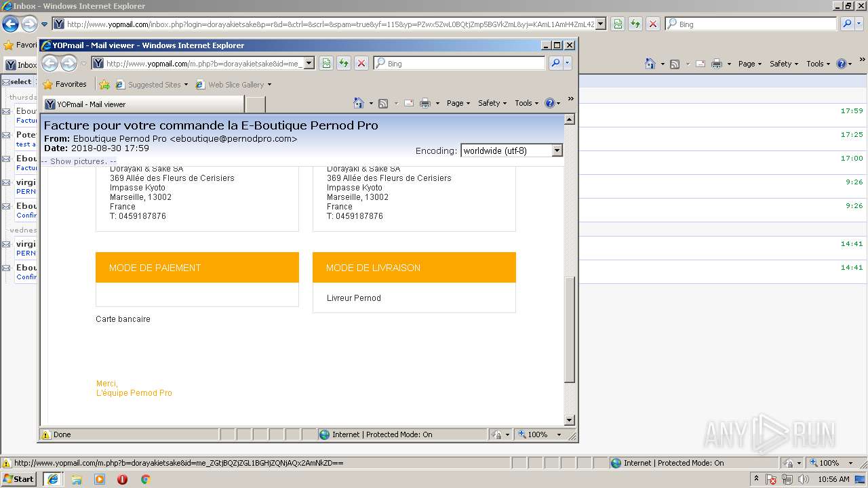868x488 pixels.
Task: Open Page menu in Inbox window
Action: tap(749, 64)
